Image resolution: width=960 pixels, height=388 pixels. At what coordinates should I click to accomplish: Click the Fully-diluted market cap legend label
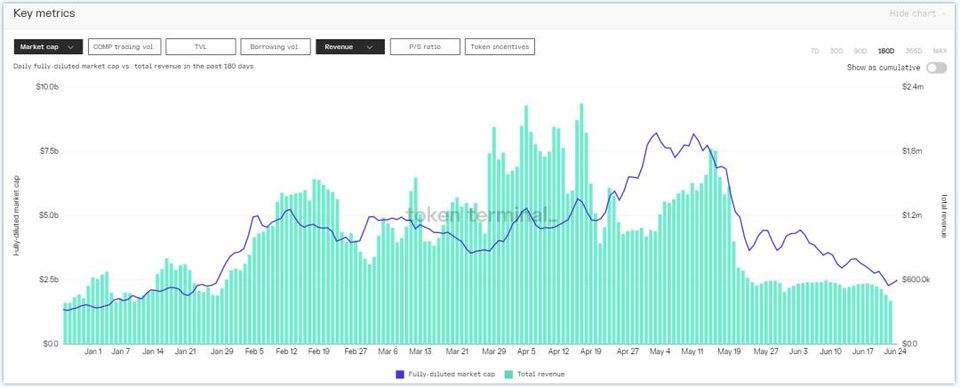[x=452, y=374]
